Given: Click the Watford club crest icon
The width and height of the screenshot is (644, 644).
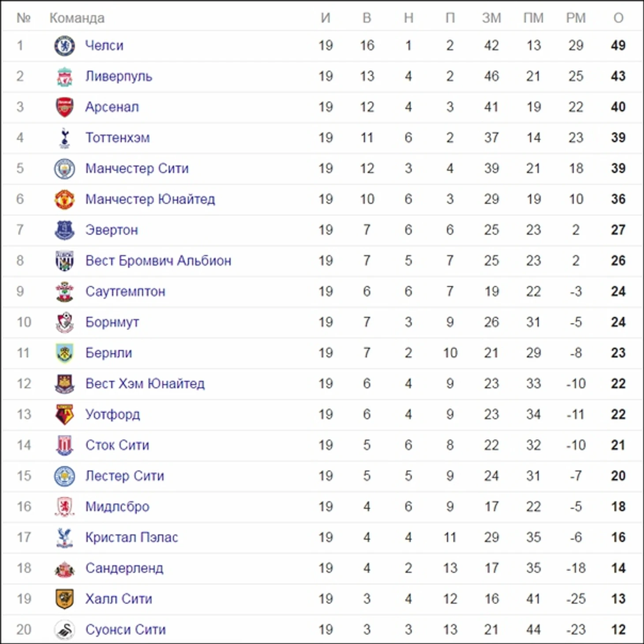Looking at the screenshot, I should [64, 414].
